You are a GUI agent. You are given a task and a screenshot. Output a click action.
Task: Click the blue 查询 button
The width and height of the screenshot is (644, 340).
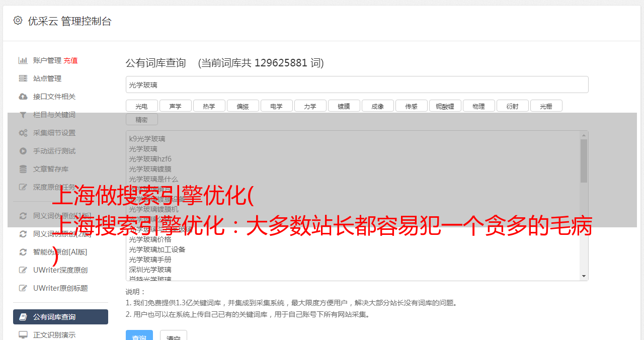139,335
